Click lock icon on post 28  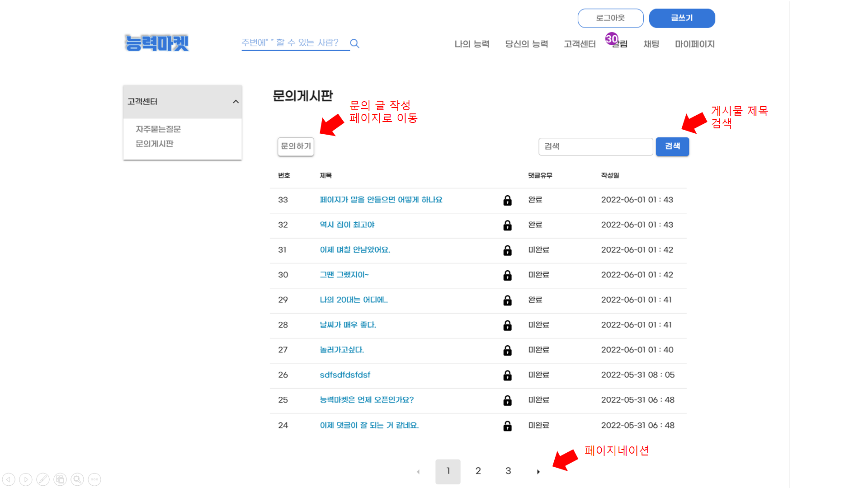pyautogui.click(x=507, y=325)
